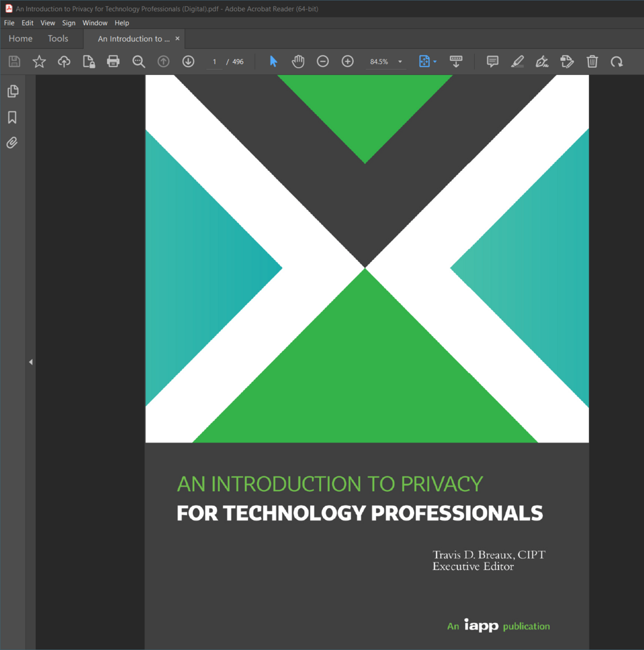Click the Save file icon

click(x=15, y=61)
